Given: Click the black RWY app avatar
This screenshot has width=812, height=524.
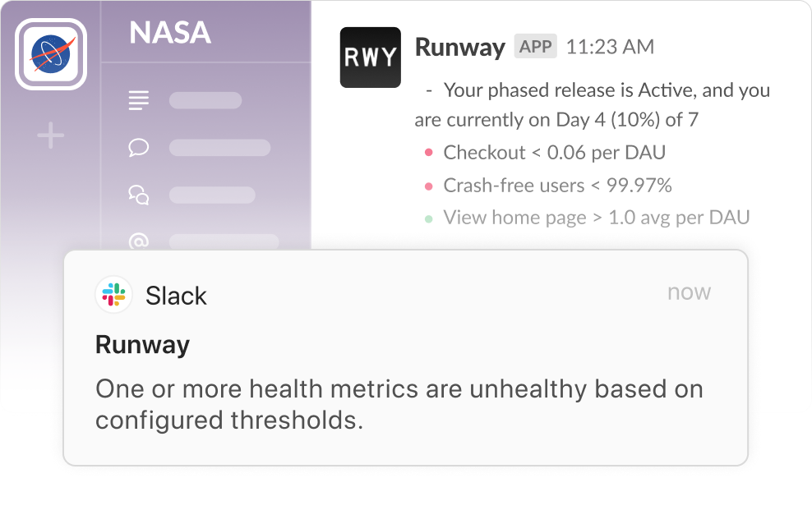Looking at the screenshot, I should coord(370,57).
